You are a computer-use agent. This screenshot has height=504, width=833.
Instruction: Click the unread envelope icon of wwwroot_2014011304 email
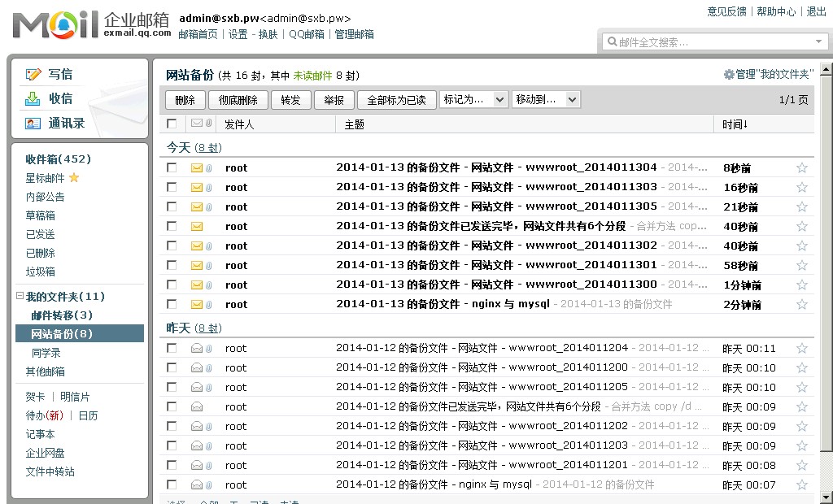196,168
